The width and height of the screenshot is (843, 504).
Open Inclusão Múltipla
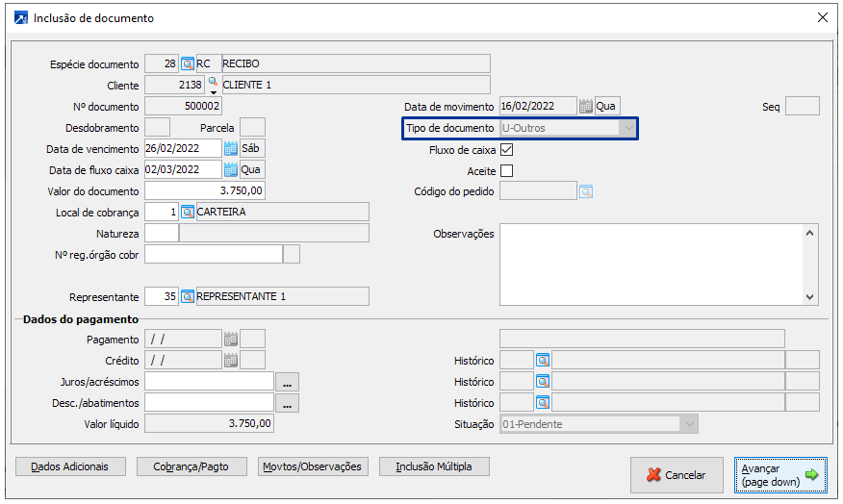(434, 466)
